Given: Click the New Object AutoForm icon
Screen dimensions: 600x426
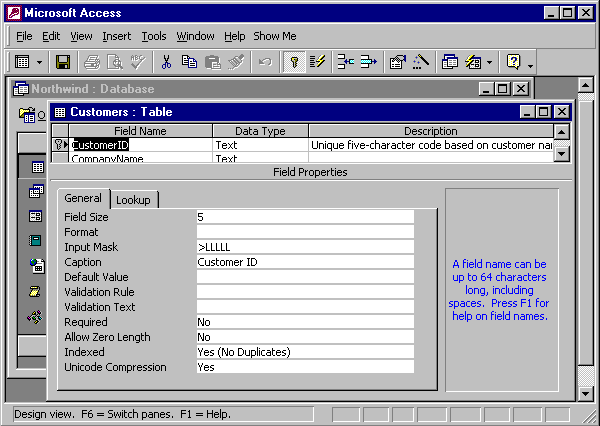Looking at the screenshot, I should coord(473,62).
